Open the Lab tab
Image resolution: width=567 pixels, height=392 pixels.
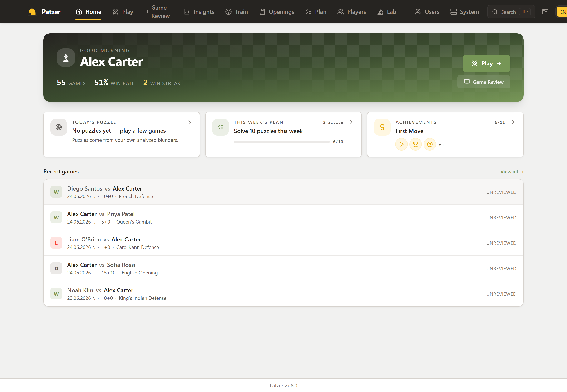coord(387,11)
